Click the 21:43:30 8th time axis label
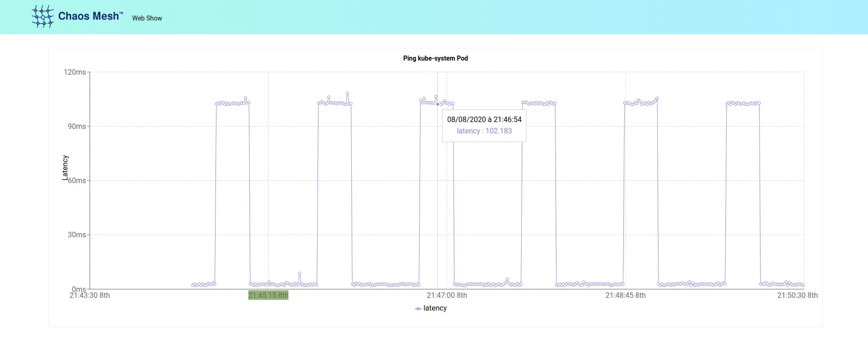 (90, 296)
